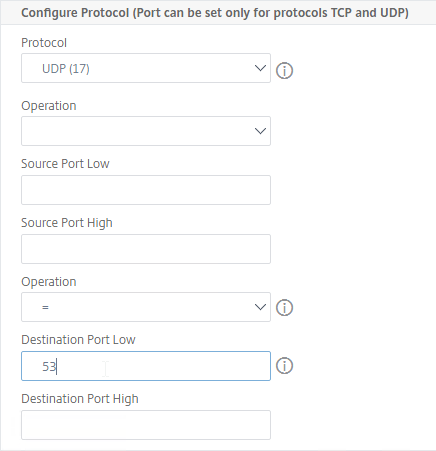The image size is (436, 451).
Task: Focus the Destination Port Low field containing 53
Action: pyautogui.click(x=146, y=366)
